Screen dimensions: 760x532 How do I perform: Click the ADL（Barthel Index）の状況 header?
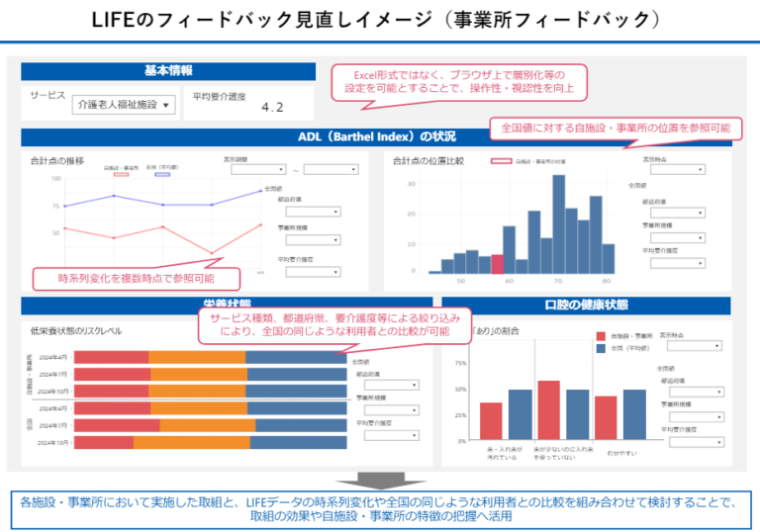376,137
